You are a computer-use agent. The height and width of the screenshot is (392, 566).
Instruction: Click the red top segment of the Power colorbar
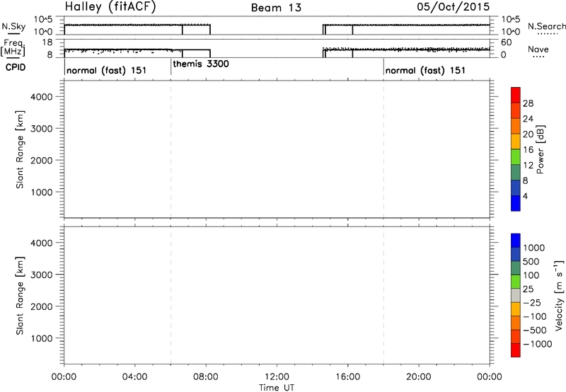coord(516,96)
